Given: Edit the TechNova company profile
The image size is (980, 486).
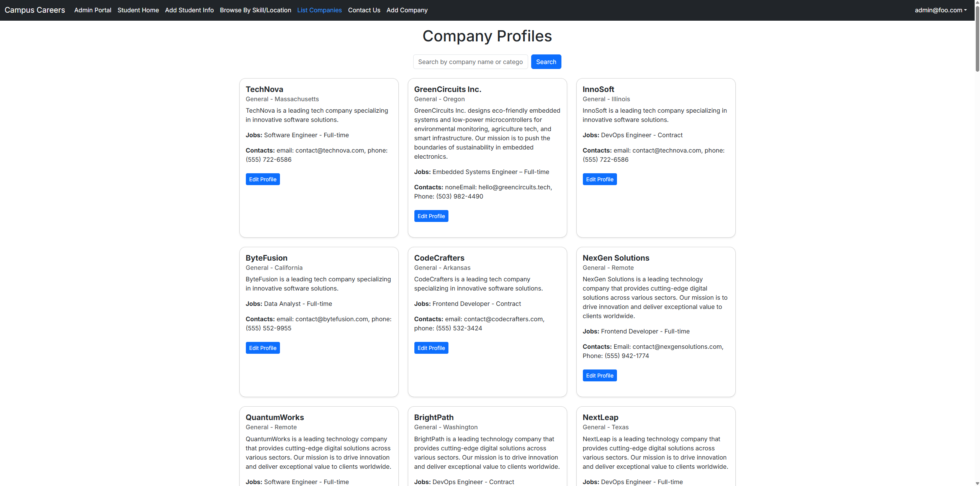Looking at the screenshot, I should (263, 179).
